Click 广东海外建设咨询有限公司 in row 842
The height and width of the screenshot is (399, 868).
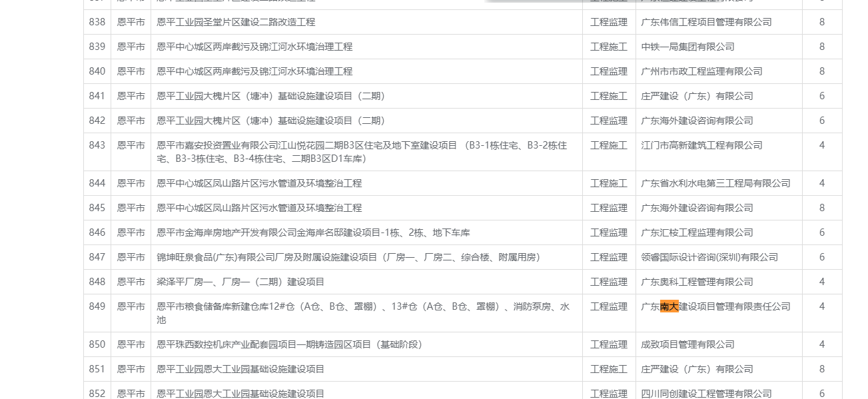697,121
